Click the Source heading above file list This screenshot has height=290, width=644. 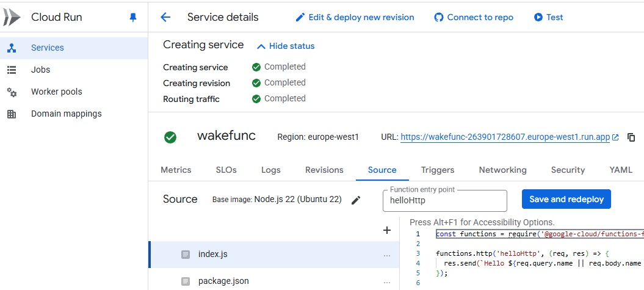tap(180, 199)
